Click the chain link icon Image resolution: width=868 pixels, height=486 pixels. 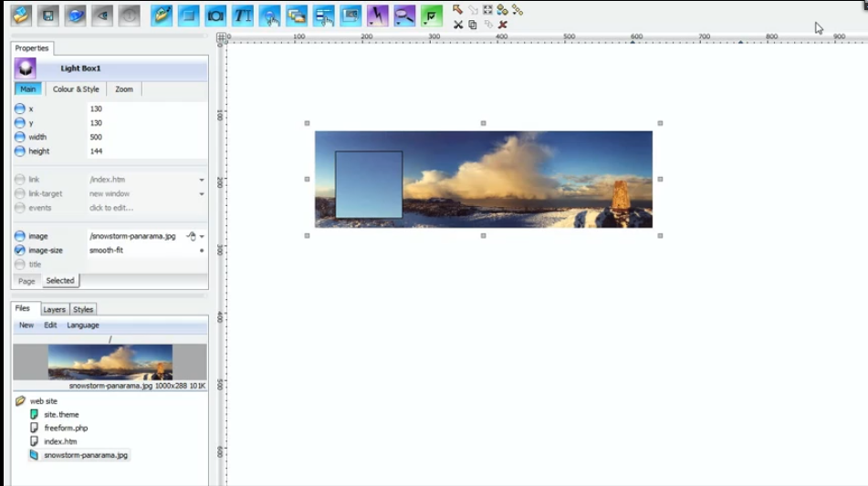518,10
